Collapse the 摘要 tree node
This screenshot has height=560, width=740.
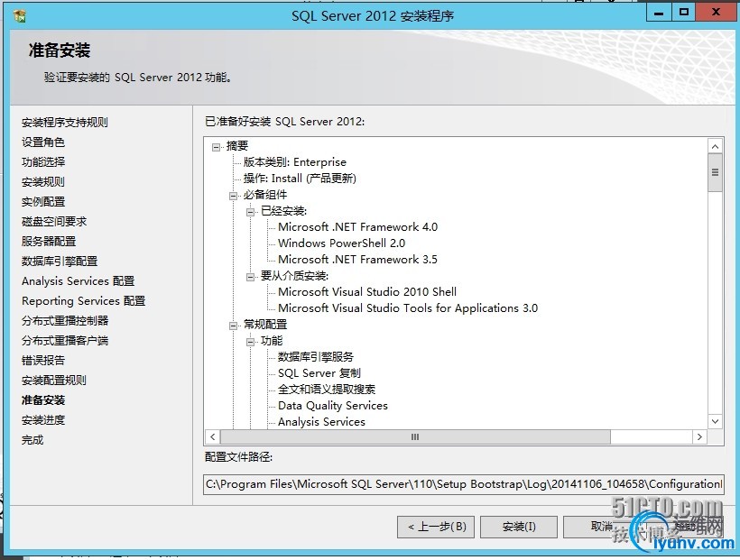(x=217, y=147)
